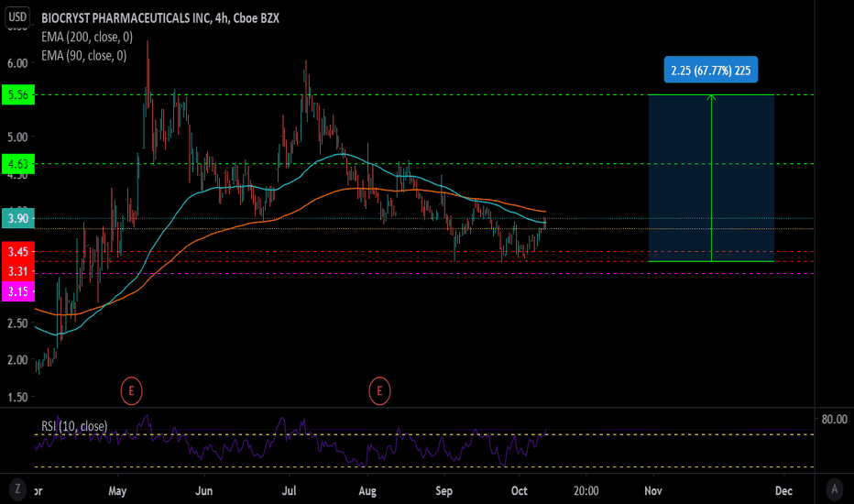The image size is (854, 504).
Task: Click the 6.00 price axis value
Action: pos(17,63)
